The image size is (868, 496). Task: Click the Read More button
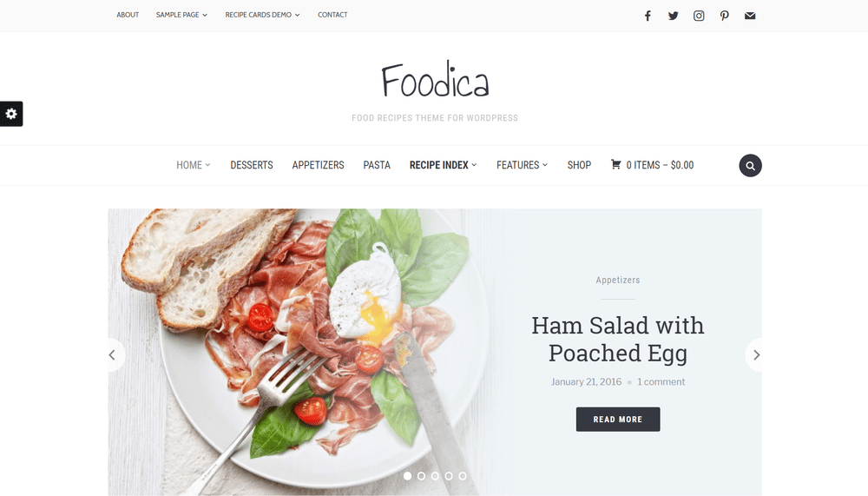pyautogui.click(x=618, y=419)
